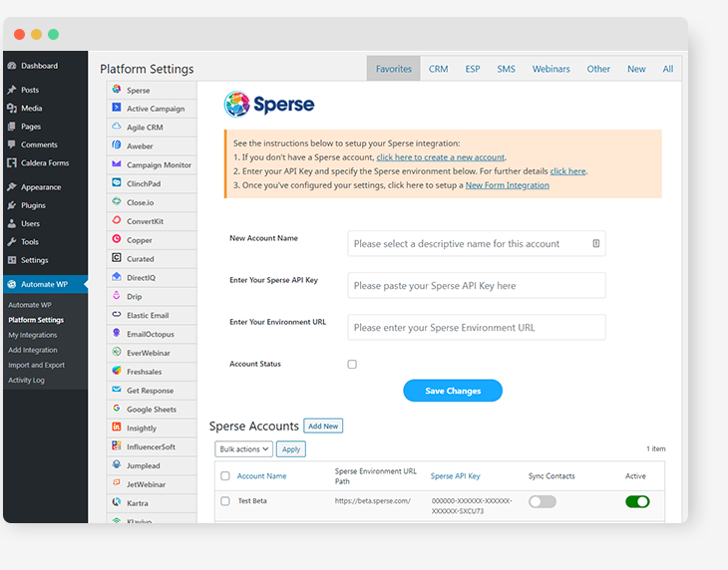Open the Other tab
This screenshot has width=728, height=570.
598,69
